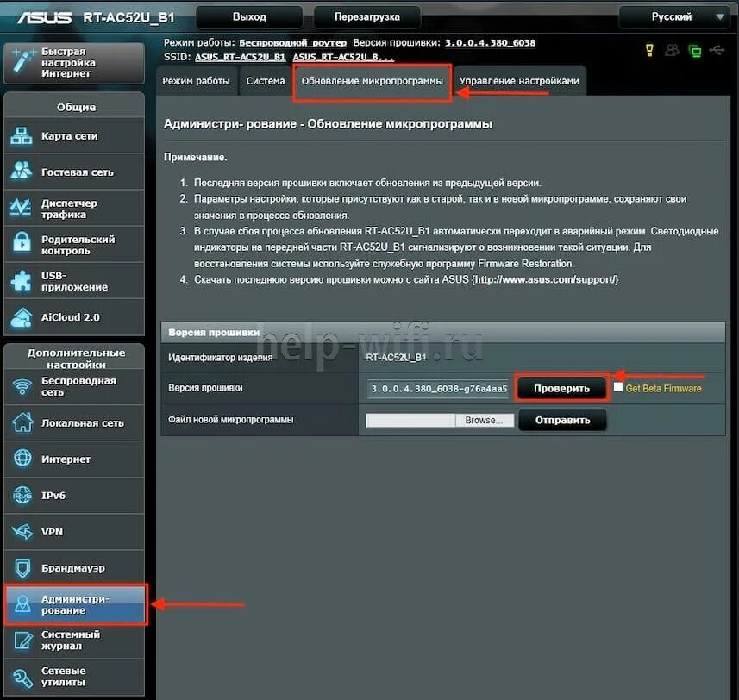Screen dimensions: 739x700
Task: Switch to the Система tab
Action: (266, 81)
